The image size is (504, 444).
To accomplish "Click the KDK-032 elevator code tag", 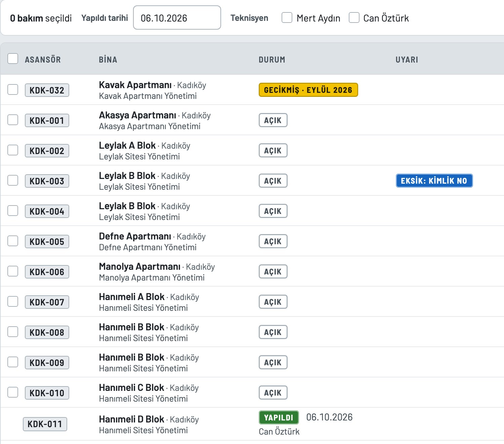I will [47, 90].
